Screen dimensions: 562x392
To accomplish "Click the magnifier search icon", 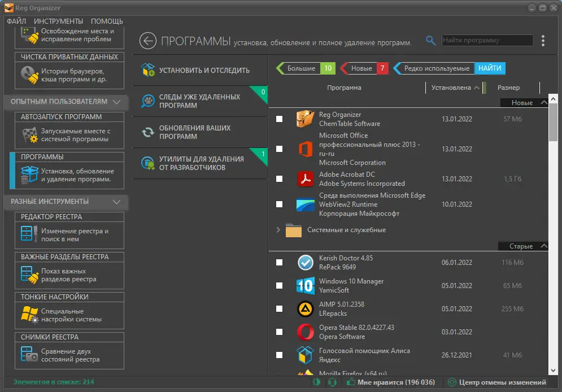I will coord(430,41).
